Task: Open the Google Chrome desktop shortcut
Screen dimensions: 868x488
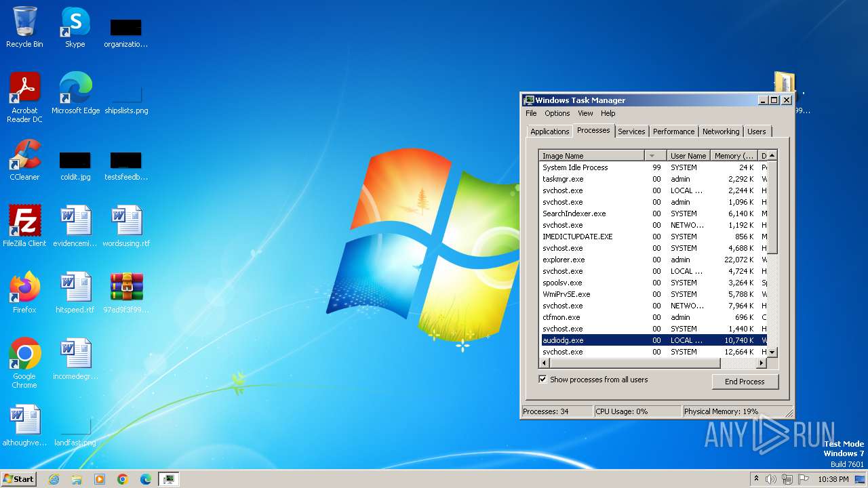Action: point(24,363)
